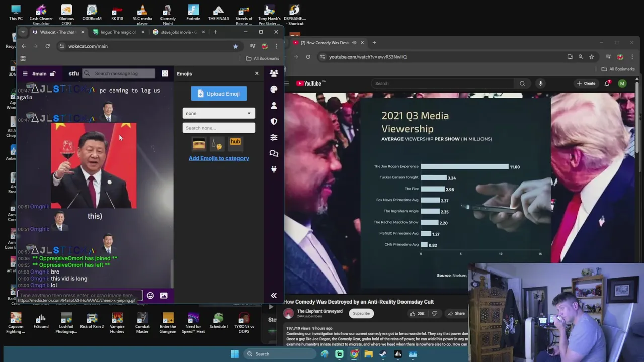Click the 'stfu' label in chat header
644x362 pixels.
pos(74,74)
